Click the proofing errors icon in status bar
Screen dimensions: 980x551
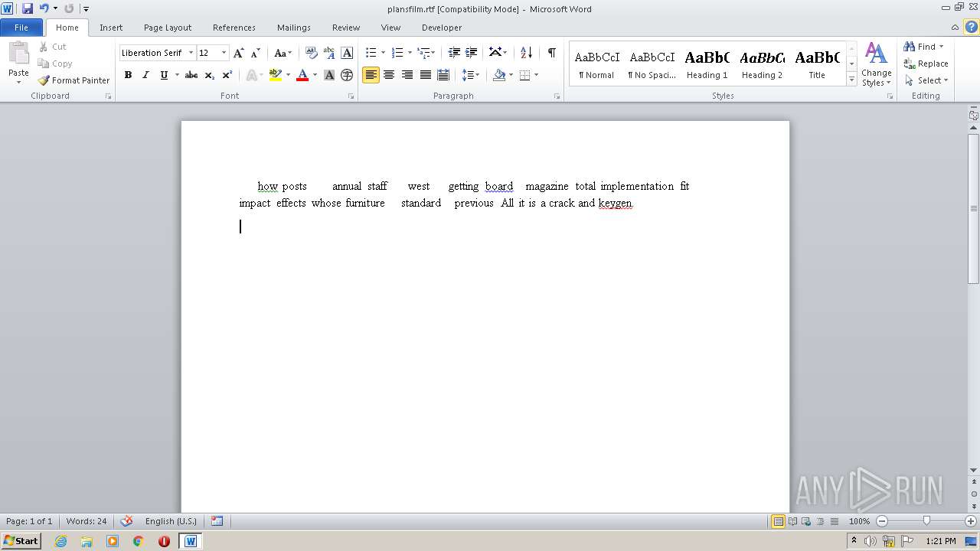click(x=127, y=521)
